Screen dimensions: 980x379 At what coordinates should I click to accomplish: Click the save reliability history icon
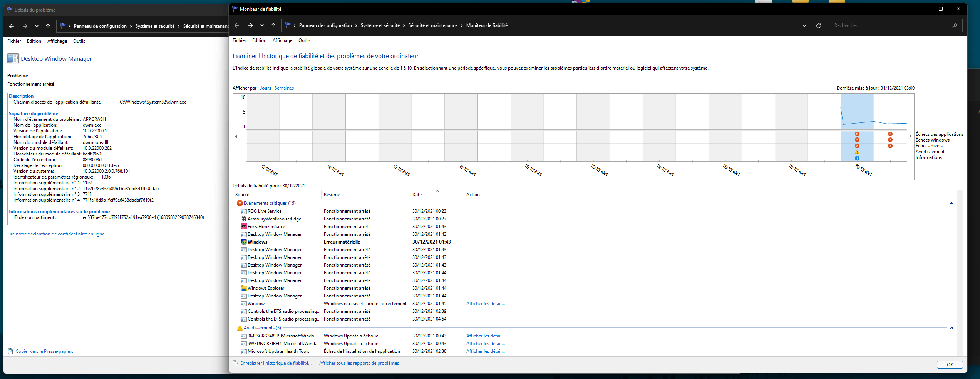pyautogui.click(x=236, y=363)
